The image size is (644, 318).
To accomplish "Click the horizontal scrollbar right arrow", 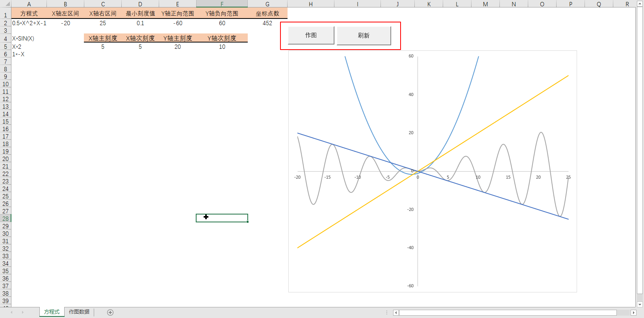I will (633, 312).
